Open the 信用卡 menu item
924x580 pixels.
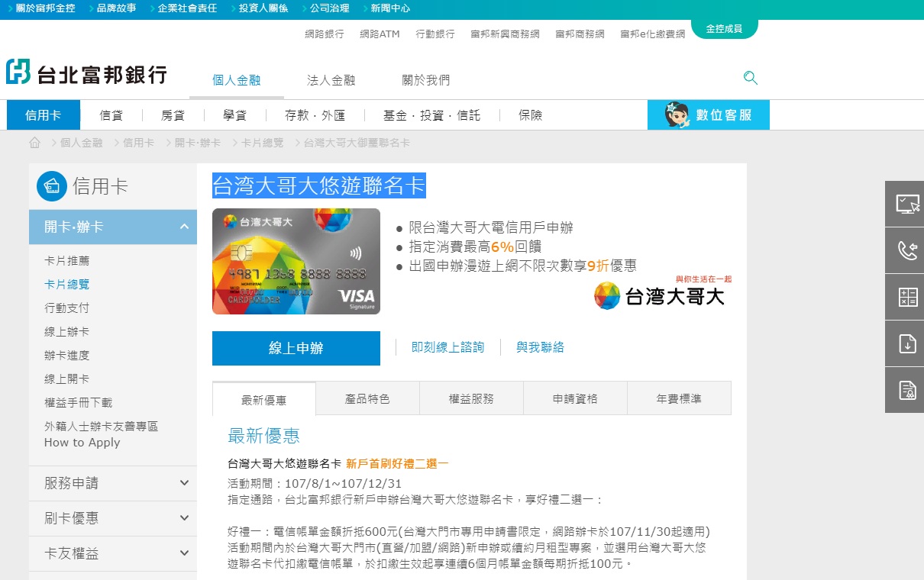(x=44, y=115)
